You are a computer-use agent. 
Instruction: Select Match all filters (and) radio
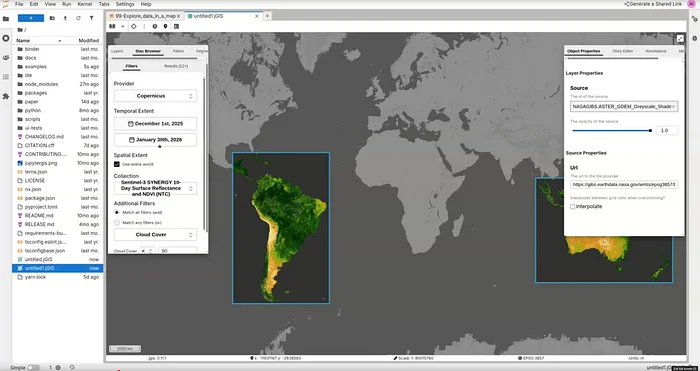[117, 213]
